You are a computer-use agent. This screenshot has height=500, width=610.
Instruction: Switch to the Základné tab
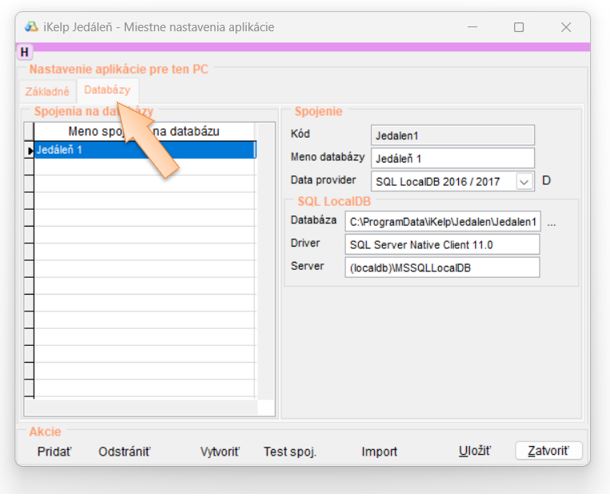coord(47,91)
